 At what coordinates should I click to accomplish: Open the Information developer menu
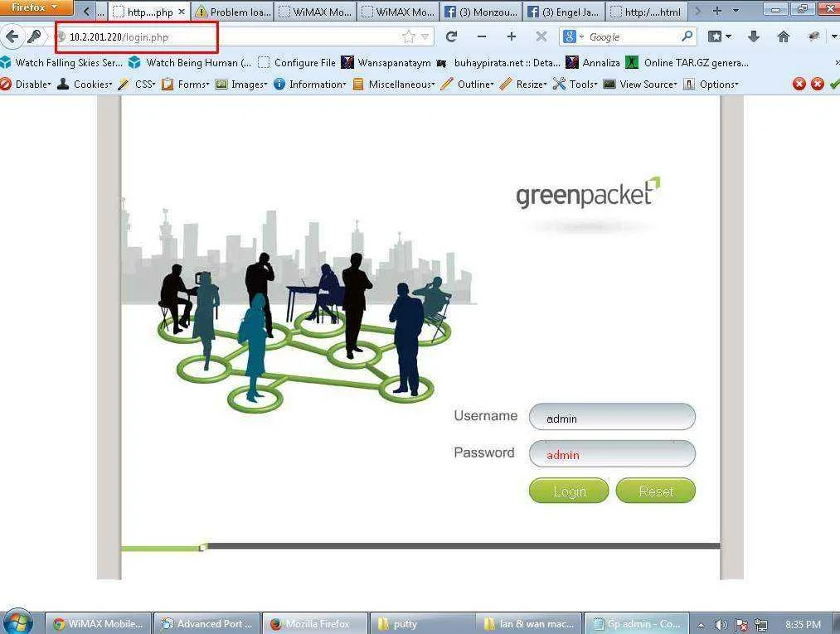click(309, 84)
